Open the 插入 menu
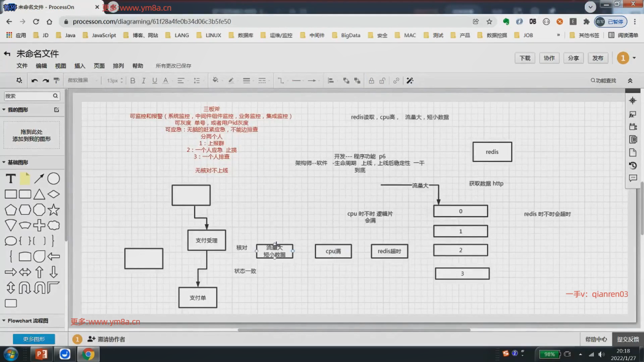 tap(80, 66)
